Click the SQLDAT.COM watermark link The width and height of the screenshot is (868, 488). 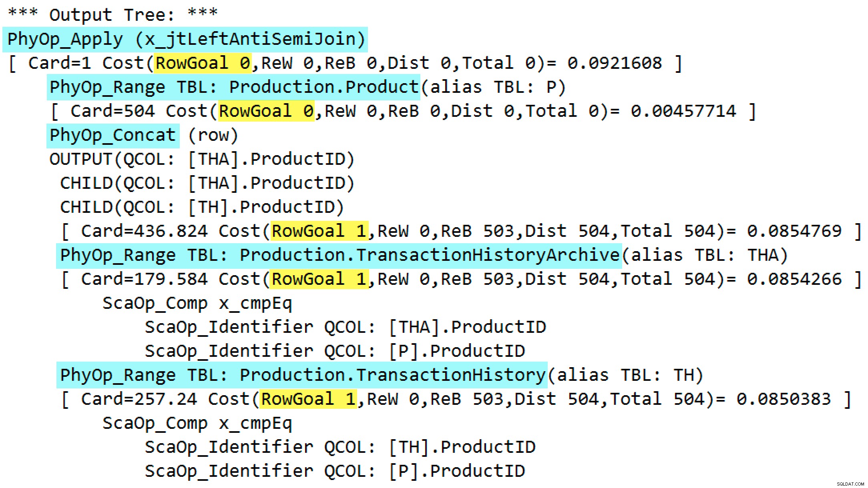pos(850,484)
